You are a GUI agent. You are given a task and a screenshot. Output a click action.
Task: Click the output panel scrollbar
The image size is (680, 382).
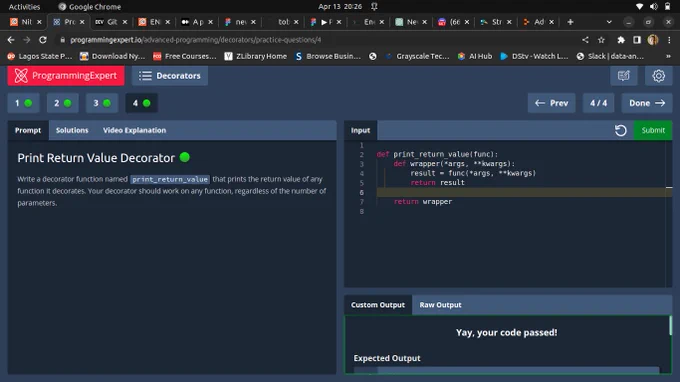(x=670, y=326)
